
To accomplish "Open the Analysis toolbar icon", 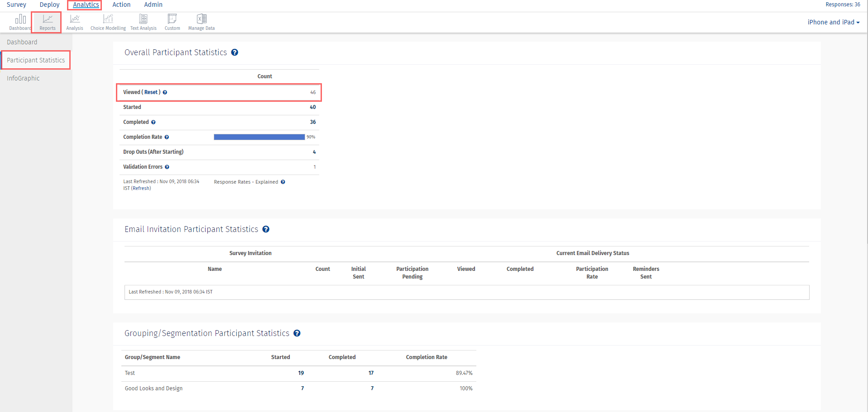I will tap(75, 22).
